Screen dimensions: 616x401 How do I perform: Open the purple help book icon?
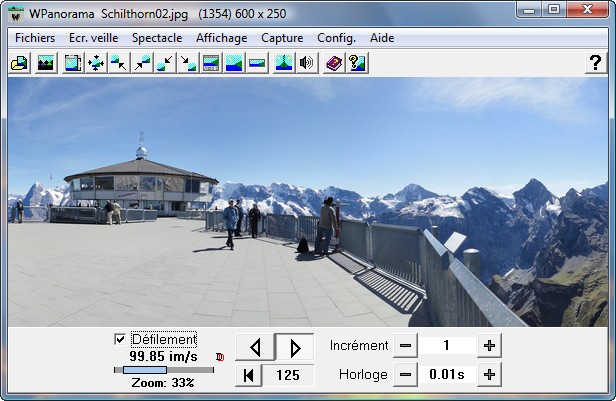click(334, 63)
